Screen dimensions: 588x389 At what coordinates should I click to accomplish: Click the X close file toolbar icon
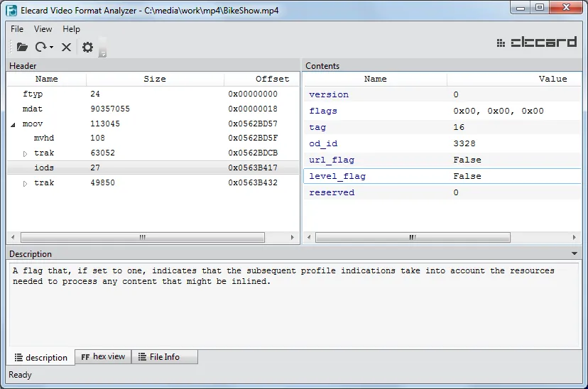pyautogui.click(x=66, y=48)
